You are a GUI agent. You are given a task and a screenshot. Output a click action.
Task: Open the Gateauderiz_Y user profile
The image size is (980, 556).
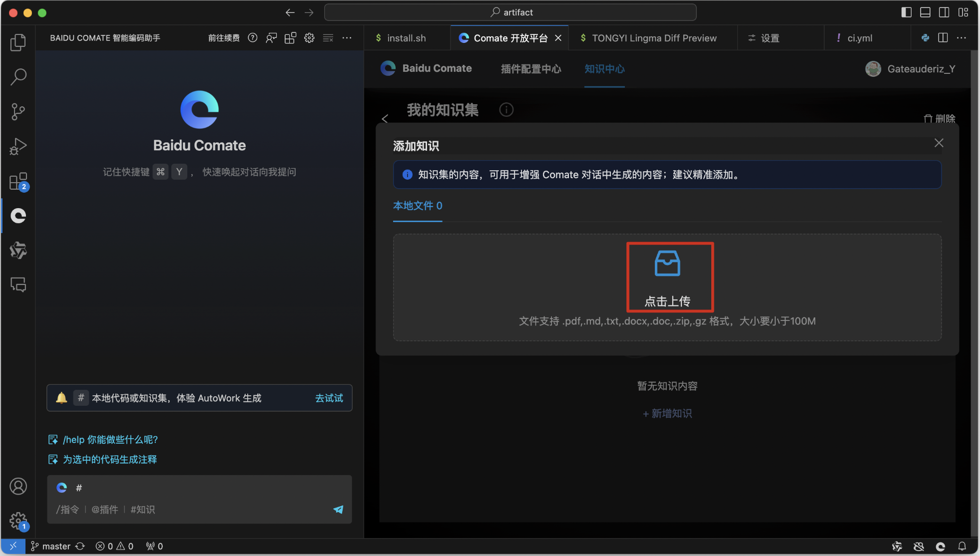[911, 69]
